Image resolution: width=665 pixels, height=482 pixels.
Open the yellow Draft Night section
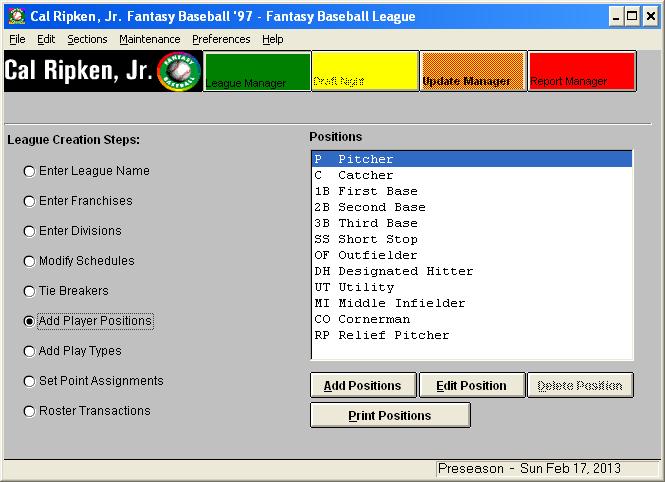(x=365, y=71)
